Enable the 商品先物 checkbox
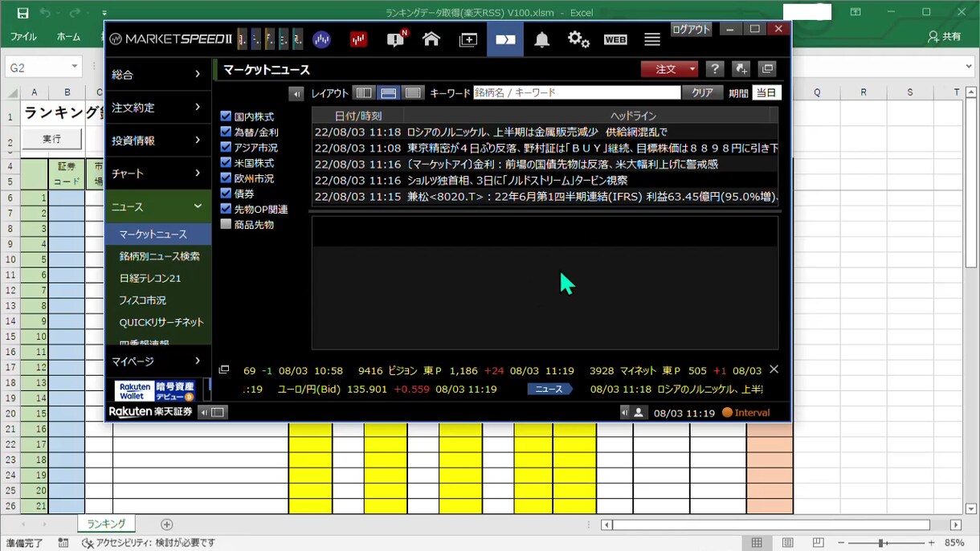Image resolution: width=980 pixels, height=551 pixels. coord(226,224)
